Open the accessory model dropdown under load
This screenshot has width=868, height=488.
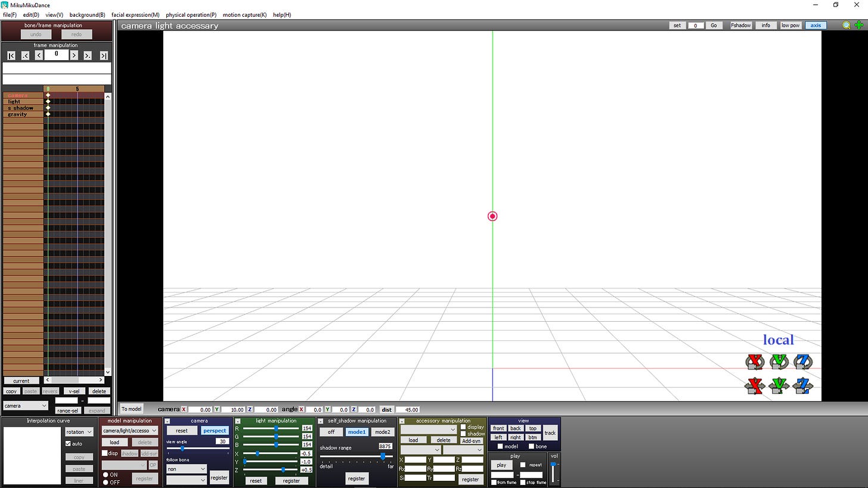420,450
